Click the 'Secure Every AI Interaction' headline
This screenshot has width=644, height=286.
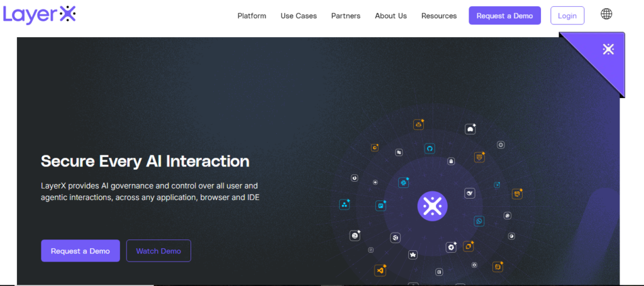(x=145, y=161)
